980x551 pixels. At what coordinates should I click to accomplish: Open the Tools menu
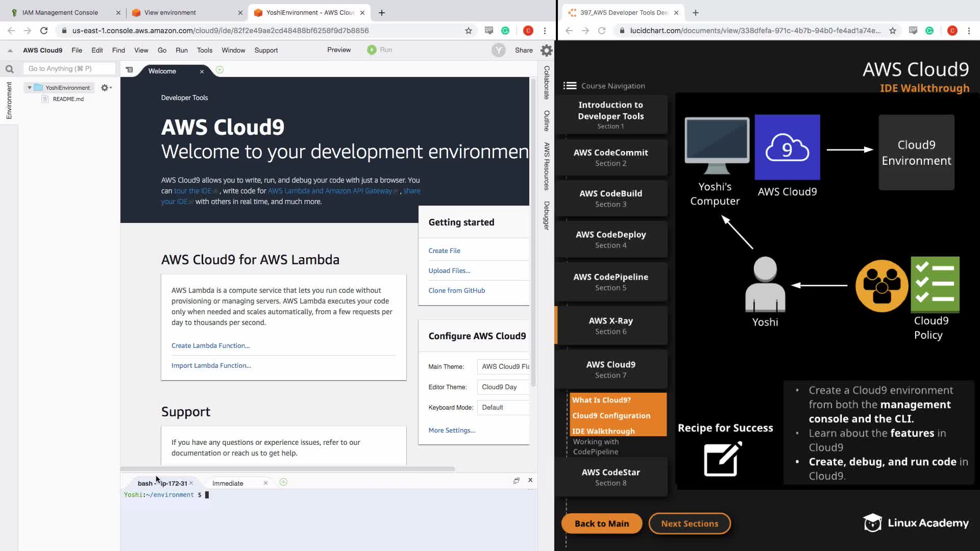click(x=204, y=50)
